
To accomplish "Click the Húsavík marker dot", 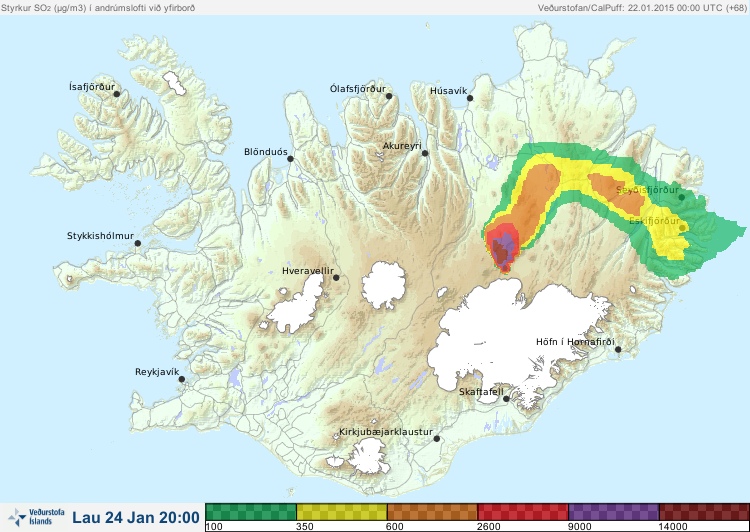I will [x=470, y=99].
